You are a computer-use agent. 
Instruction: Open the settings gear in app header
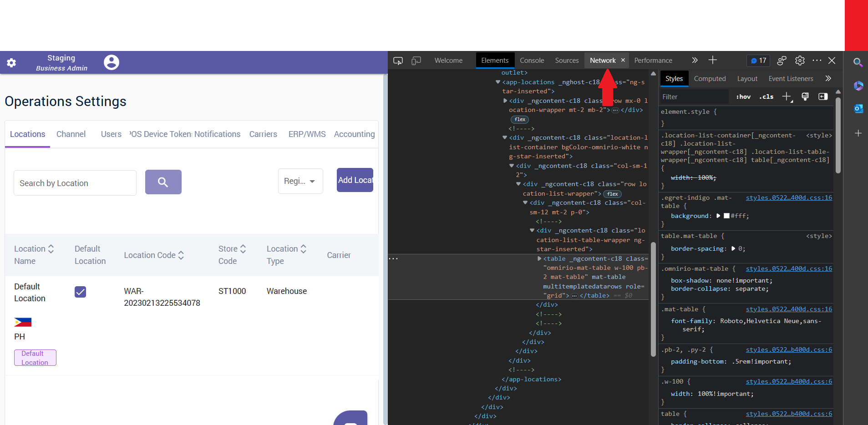[x=11, y=63]
